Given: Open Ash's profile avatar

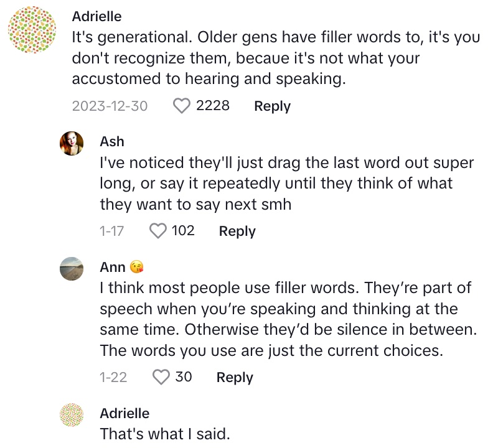Looking at the screenshot, I should (72, 143).
